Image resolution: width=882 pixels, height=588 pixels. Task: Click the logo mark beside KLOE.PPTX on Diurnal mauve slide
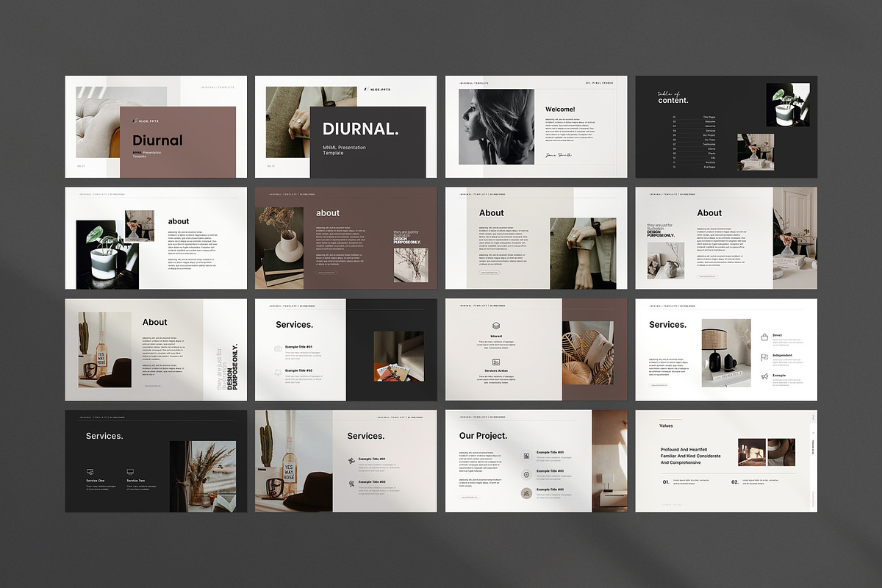[135, 121]
